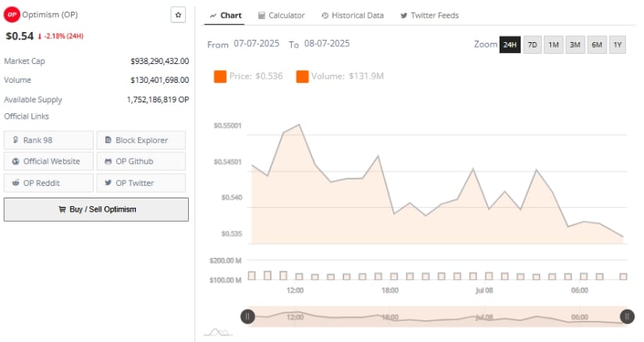The width and height of the screenshot is (644, 342).
Task: Click the $0.55001 axis label
Action: coord(227,126)
